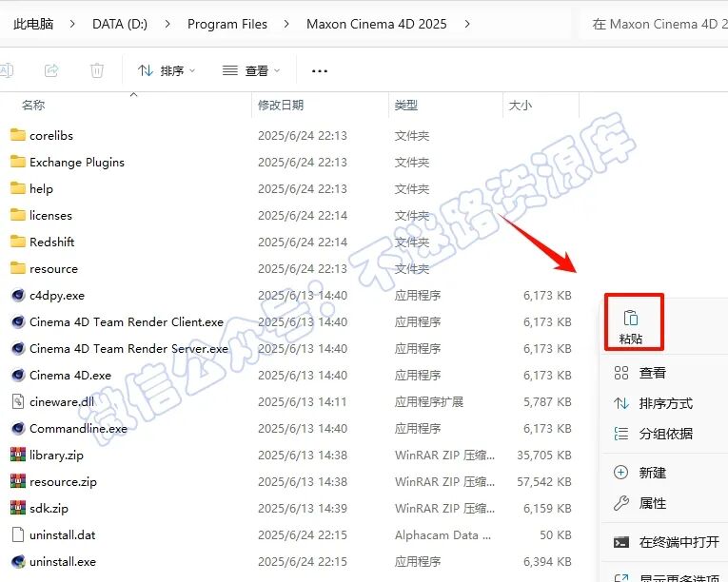
Task: Expand chevron after Maxon Cinema 4D 2025
Action: pos(466,24)
